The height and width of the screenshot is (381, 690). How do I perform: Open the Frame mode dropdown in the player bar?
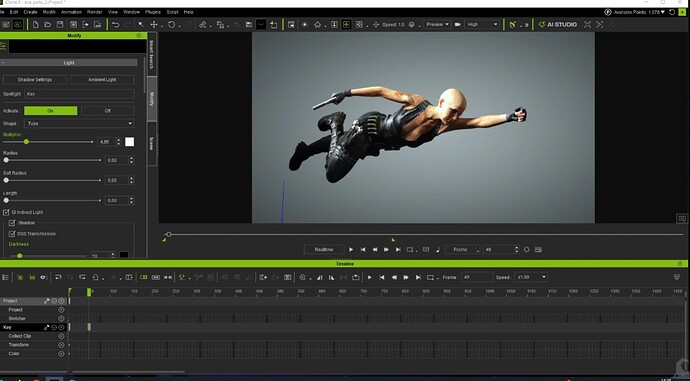[x=462, y=249]
